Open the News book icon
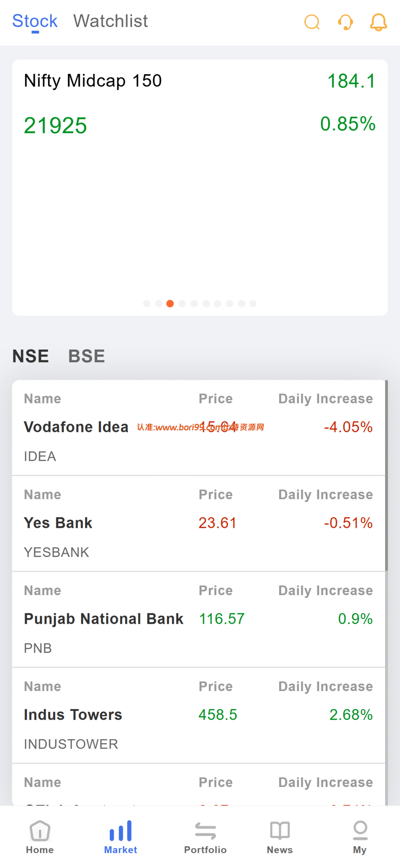Viewport: 400px width, 868px height. click(x=280, y=830)
